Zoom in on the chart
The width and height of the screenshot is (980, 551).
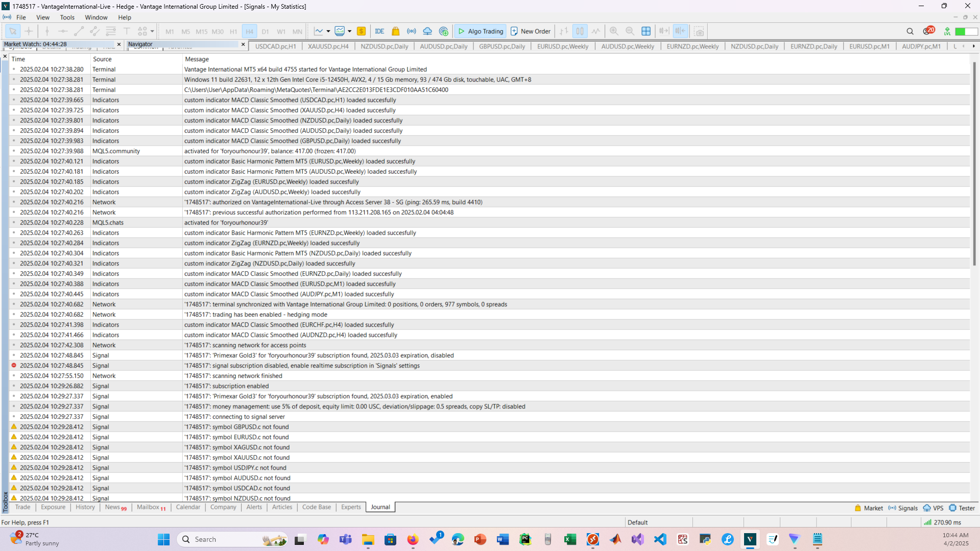click(x=614, y=31)
